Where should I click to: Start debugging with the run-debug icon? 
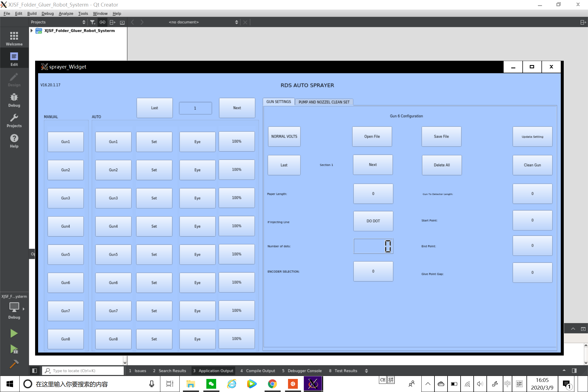pos(14,349)
